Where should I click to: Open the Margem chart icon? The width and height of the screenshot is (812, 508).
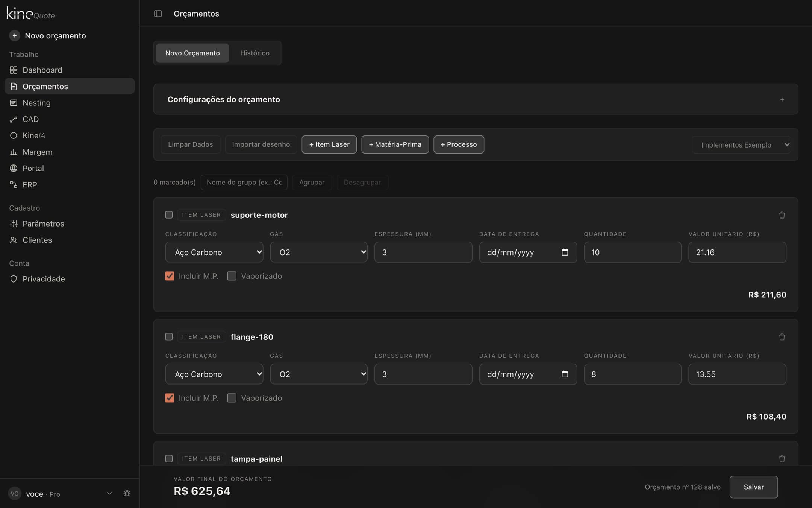pyautogui.click(x=14, y=152)
